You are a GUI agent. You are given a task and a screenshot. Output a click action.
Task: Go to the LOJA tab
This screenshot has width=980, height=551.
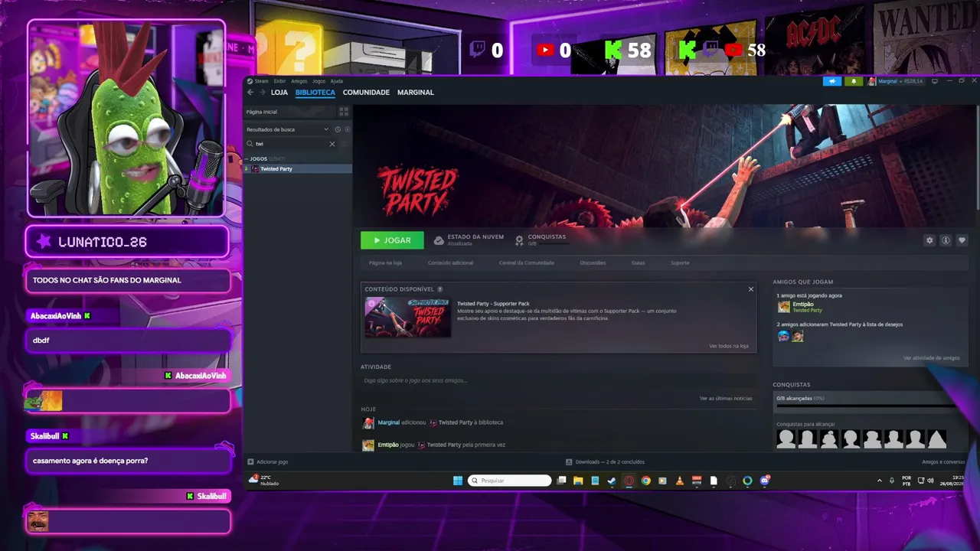(x=279, y=93)
